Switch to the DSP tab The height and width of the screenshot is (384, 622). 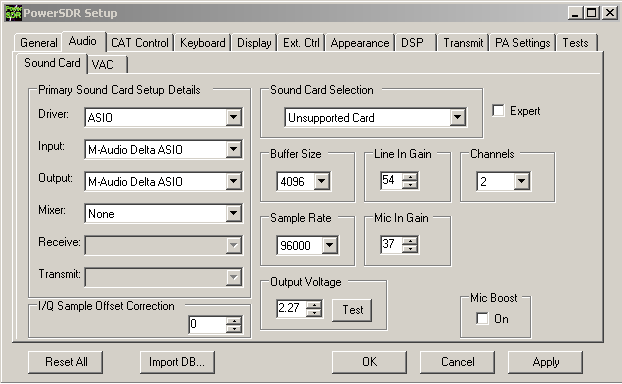(415, 43)
